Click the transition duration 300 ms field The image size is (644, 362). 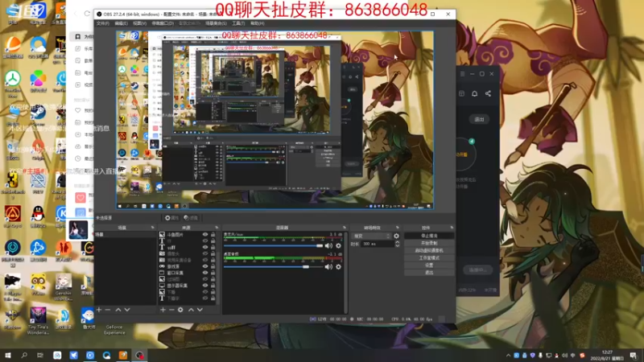pyautogui.click(x=377, y=244)
